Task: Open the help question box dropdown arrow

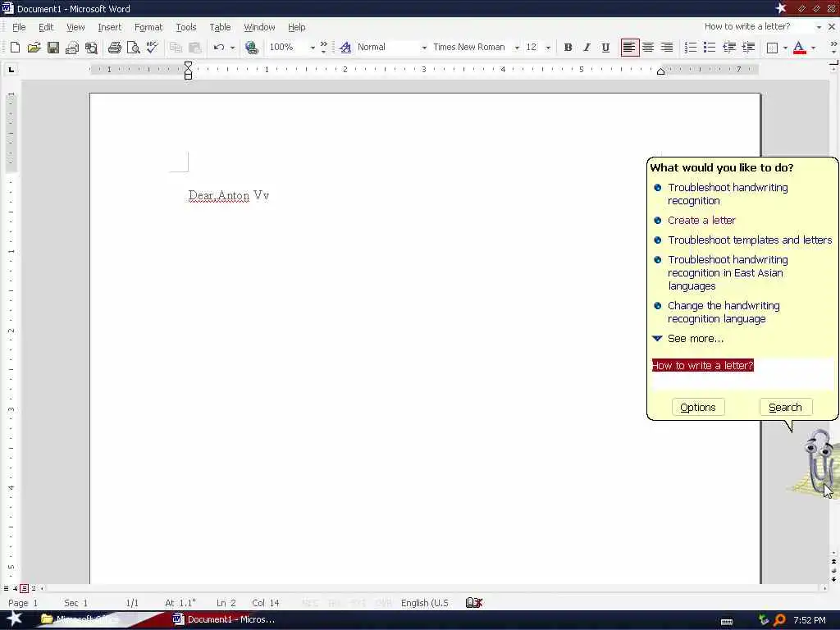Action: pyautogui.click(x=819, y=27)
